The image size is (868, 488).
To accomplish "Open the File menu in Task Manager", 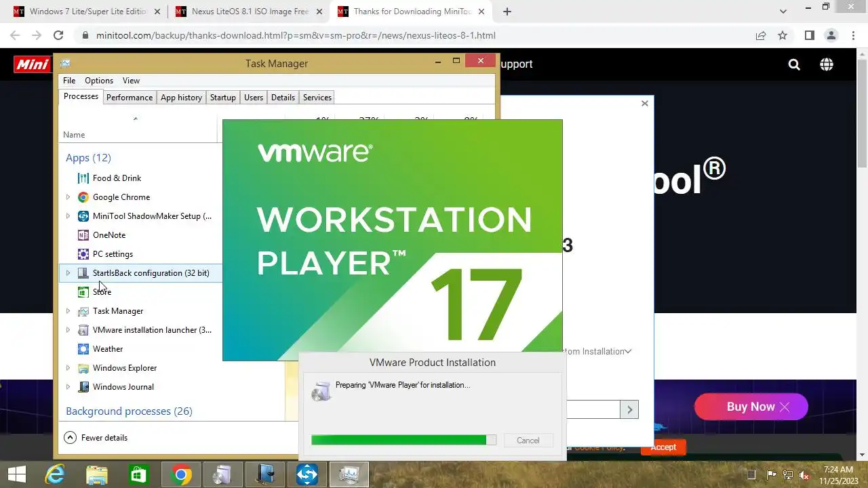I will pos(69,81).
